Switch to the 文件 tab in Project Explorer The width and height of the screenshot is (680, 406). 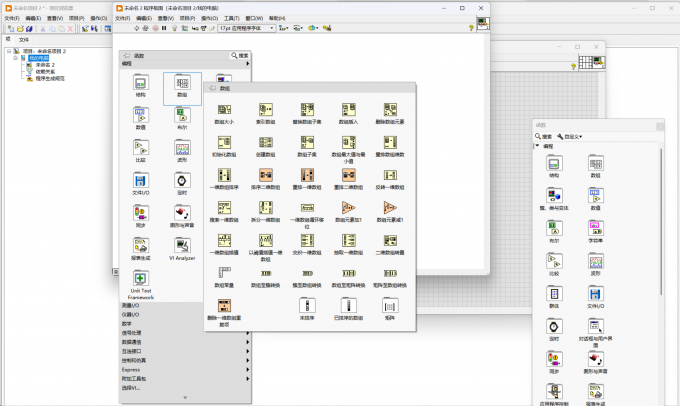[x=23, y=39]
